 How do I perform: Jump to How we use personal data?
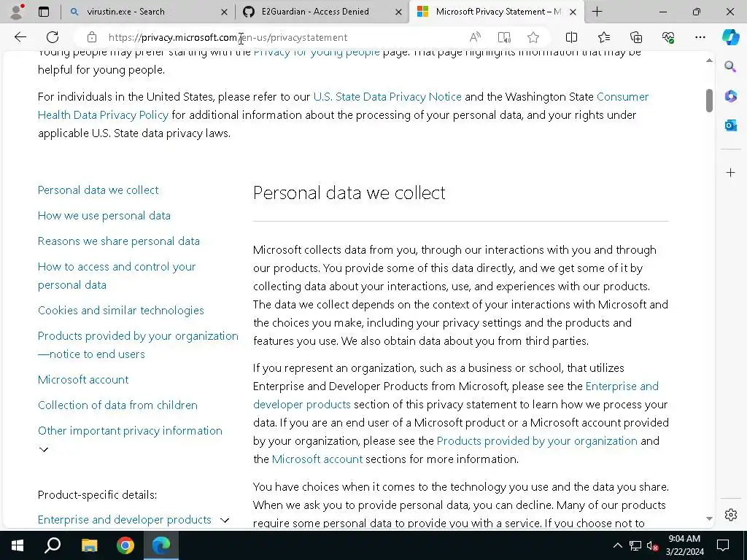click(104, 215)
